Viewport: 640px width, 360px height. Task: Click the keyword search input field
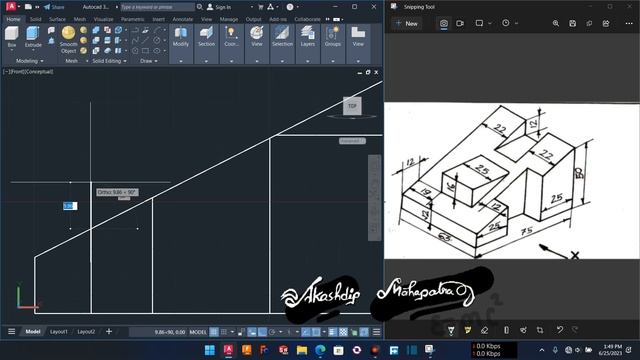pos(158,7)
